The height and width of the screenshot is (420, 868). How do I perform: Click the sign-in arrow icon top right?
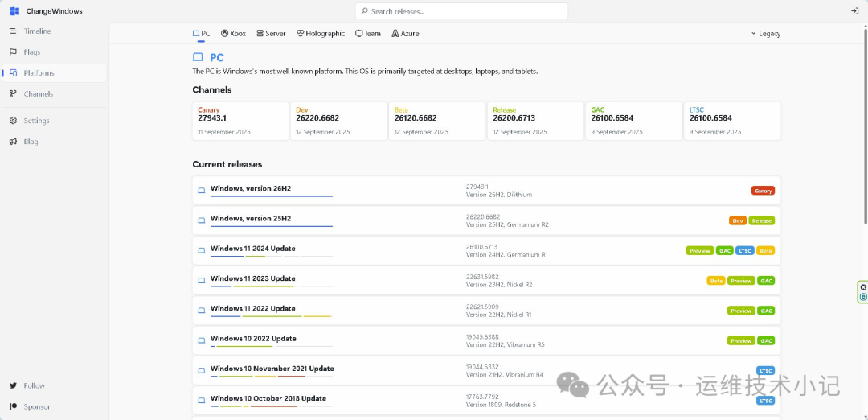coord(854,11)
